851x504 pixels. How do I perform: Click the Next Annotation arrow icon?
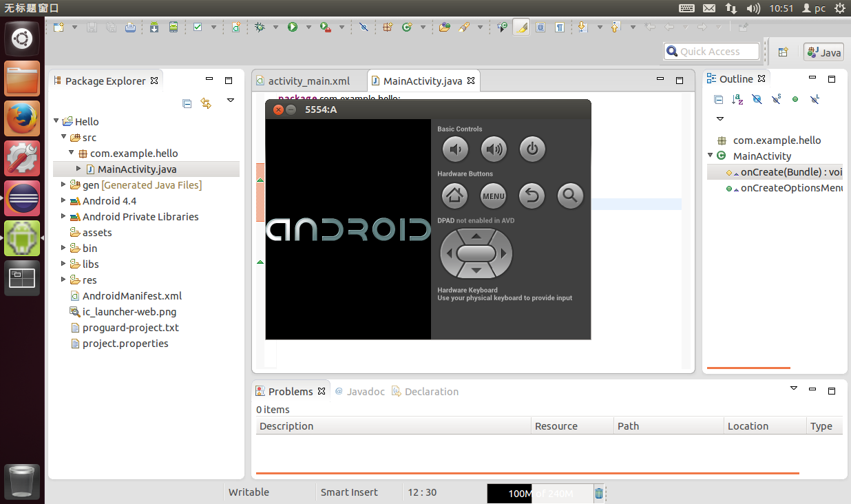click(582, 28)
